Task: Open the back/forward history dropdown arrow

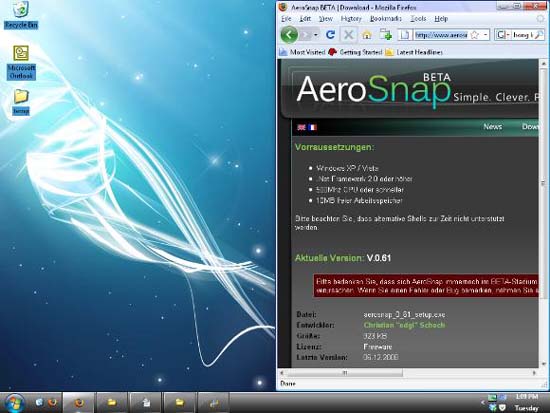Action: pos(316,35)
